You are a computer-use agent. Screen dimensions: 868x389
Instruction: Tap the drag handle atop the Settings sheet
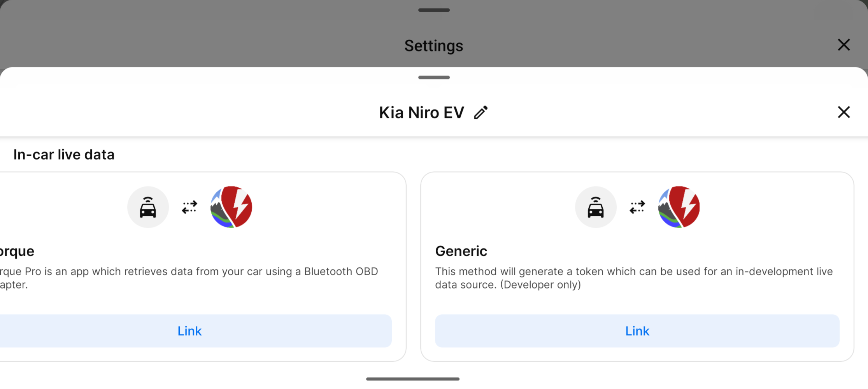pyautogui.click(x=434, y=10)
